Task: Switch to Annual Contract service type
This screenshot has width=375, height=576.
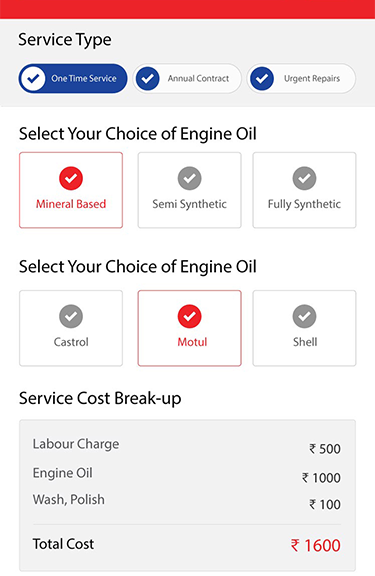Action: 187,79
